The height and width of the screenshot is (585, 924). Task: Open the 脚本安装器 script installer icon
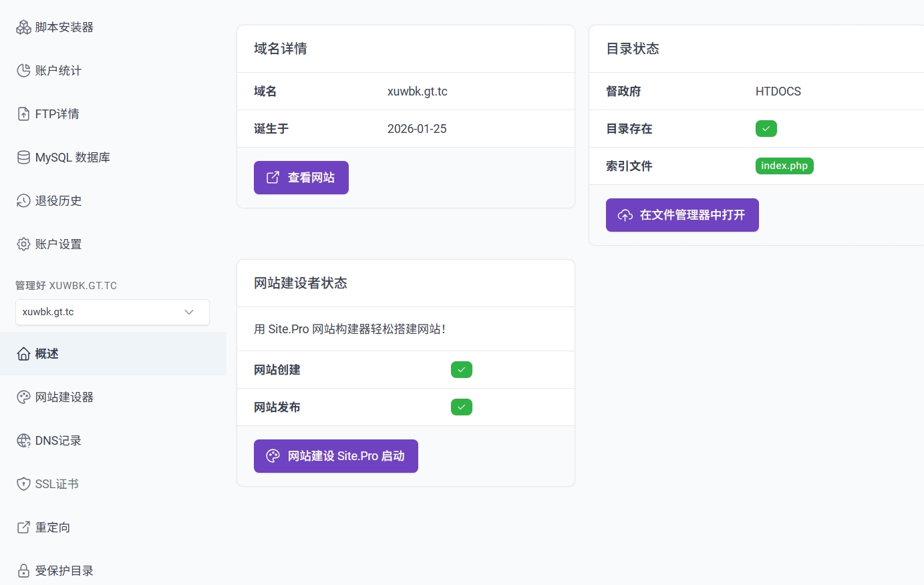23,27
